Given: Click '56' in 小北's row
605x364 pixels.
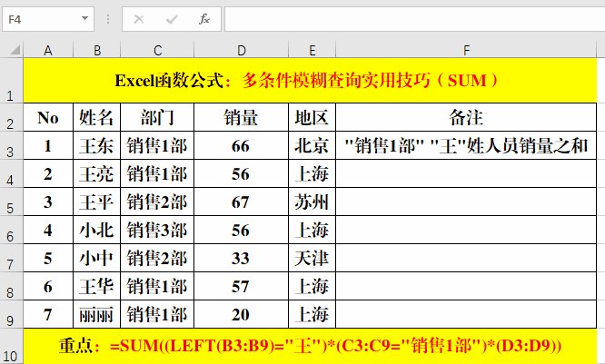Looking at the screenshot, I should point(242,230).
